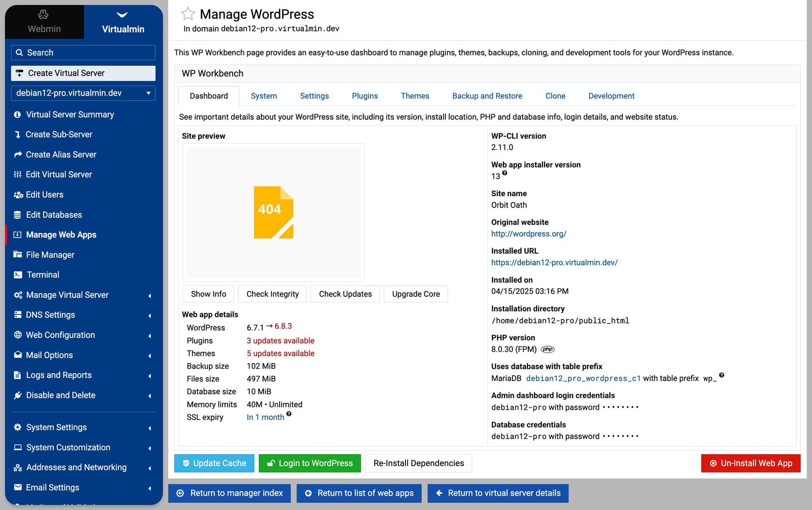Screen dimensions: 812x510
Task: Expand Logs and Reports submenu
Action: 59,375
